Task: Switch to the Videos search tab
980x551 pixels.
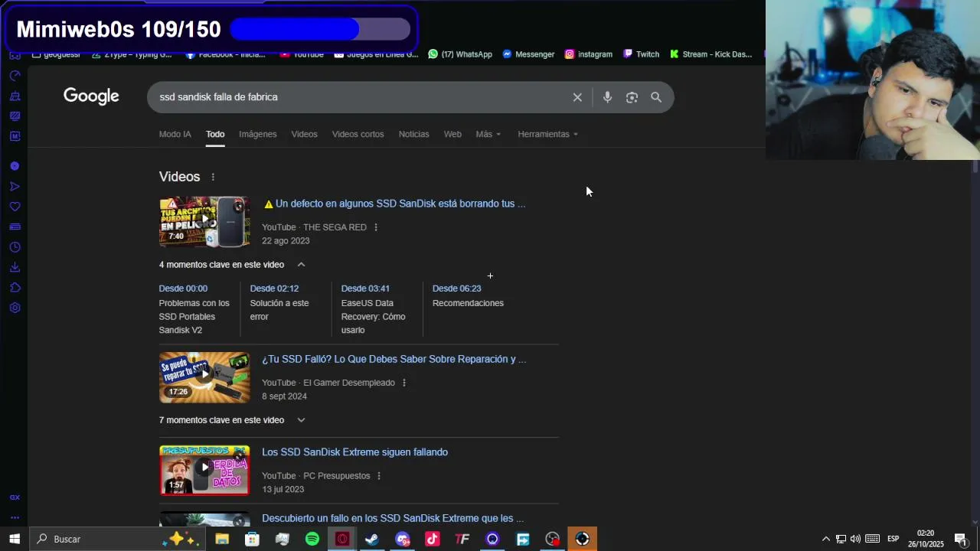Action: (x=304, y=134)
